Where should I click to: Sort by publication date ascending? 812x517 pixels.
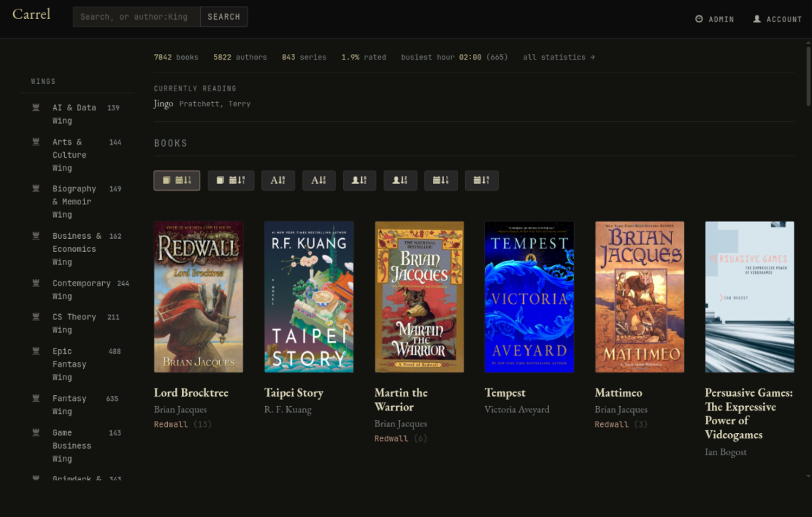(441, 180)
